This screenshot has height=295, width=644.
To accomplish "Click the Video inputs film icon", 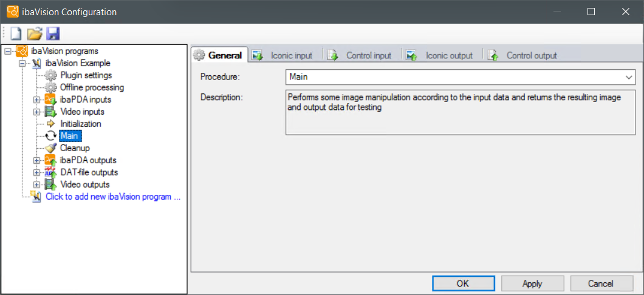I will pyautogui.click(x=50, y=112).
